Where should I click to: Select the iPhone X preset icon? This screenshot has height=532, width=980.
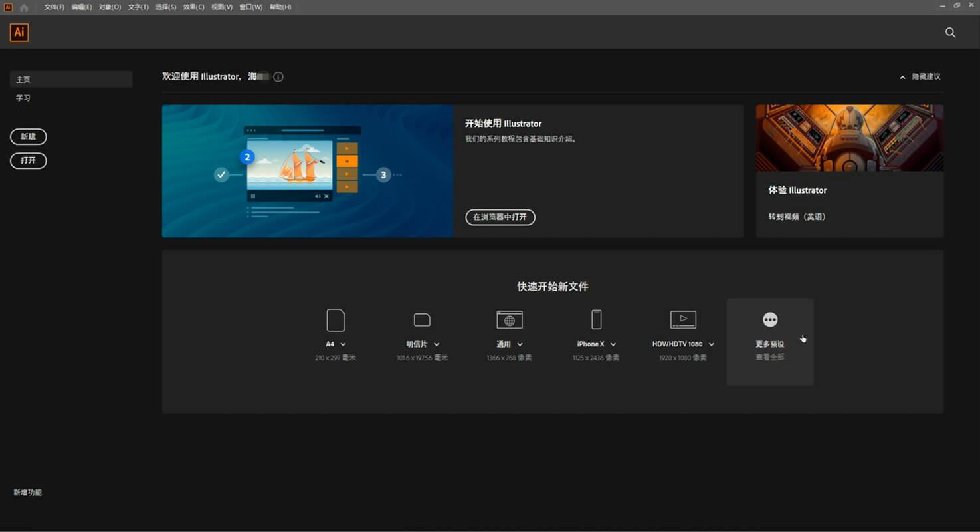click(x=597, y=320)
